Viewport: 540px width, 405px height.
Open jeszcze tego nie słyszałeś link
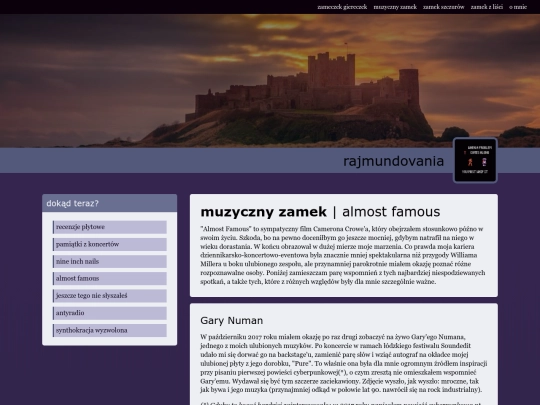point(110,296)
